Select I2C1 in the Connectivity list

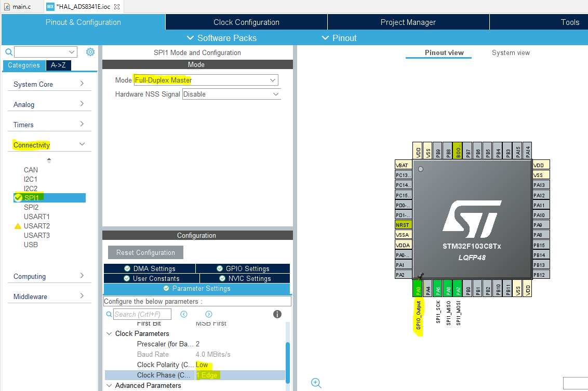(30, 179)
